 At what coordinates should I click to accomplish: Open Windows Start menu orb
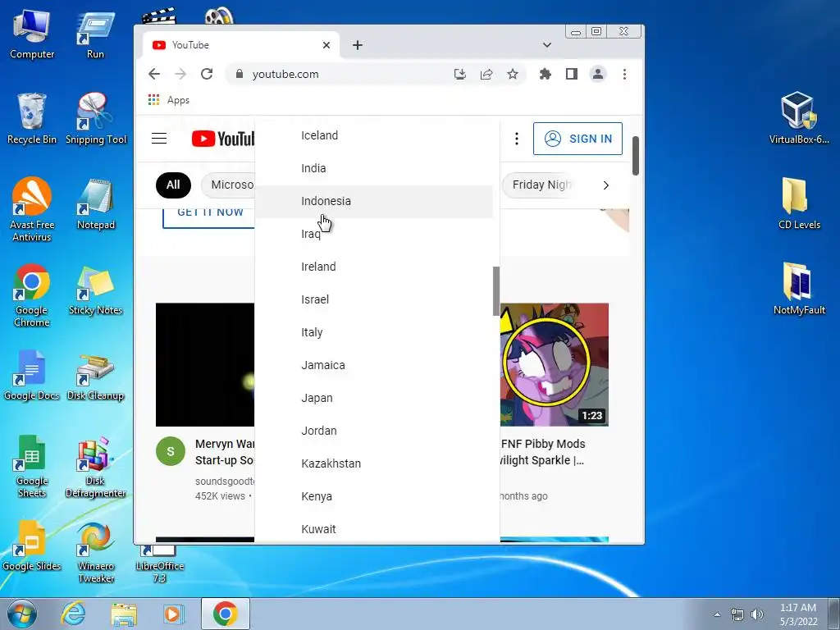(x=21, y=614)
